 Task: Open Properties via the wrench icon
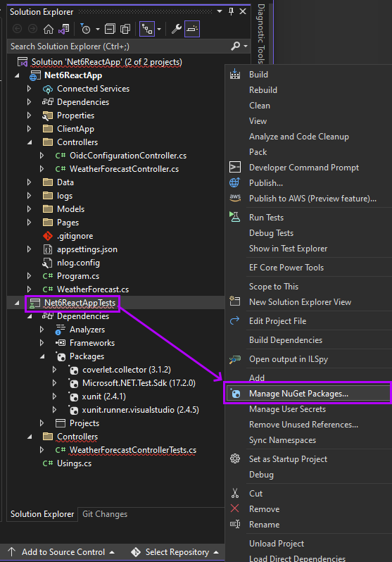click(176, 29)
